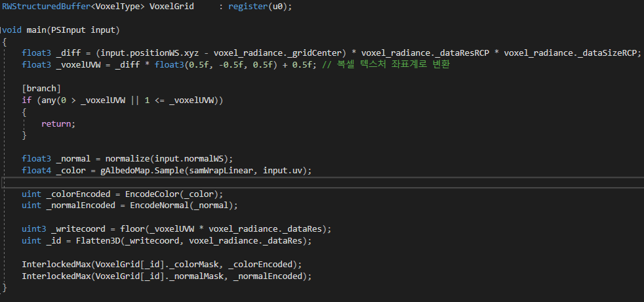The width and height of the screenshot is (644, 302).
Task: Click the Korean comment after _voxelUVW
Action: 386,64
